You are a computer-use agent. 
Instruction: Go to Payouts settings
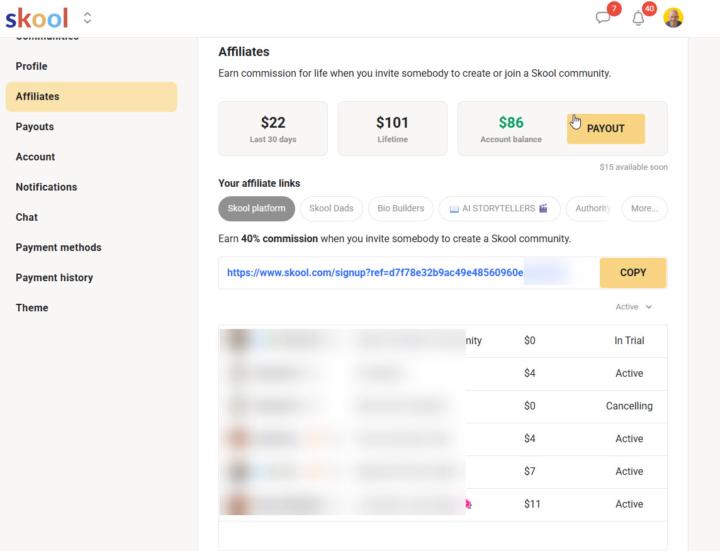tap(34, 127)
